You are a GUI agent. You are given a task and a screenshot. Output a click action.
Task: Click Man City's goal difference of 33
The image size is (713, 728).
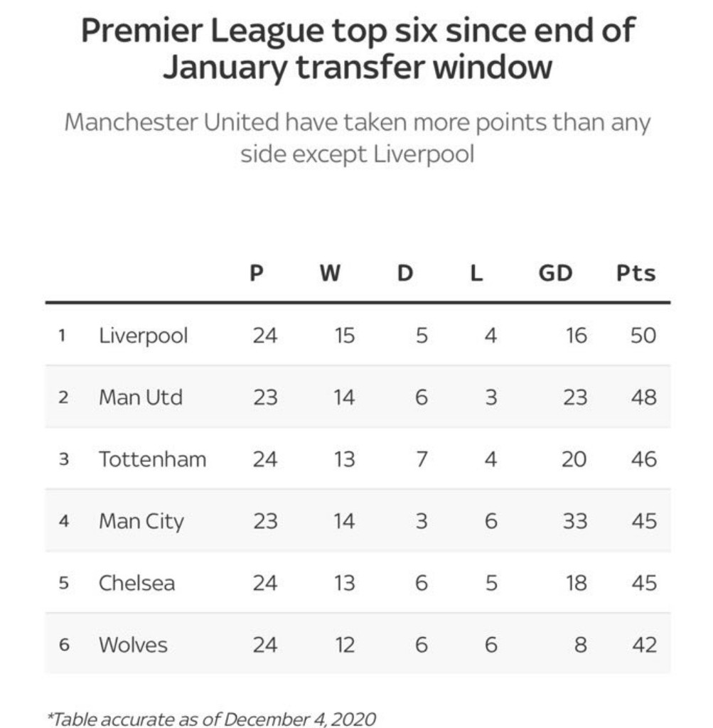click(574, 522)
